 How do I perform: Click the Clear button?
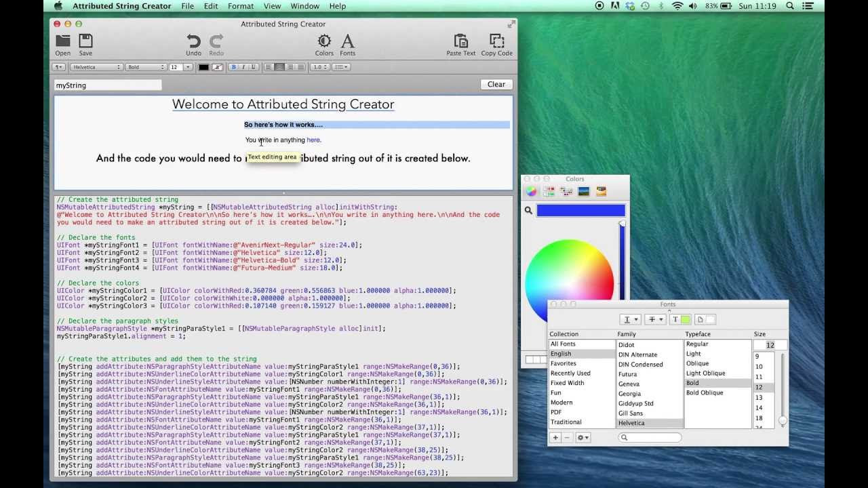click(496, 85)
